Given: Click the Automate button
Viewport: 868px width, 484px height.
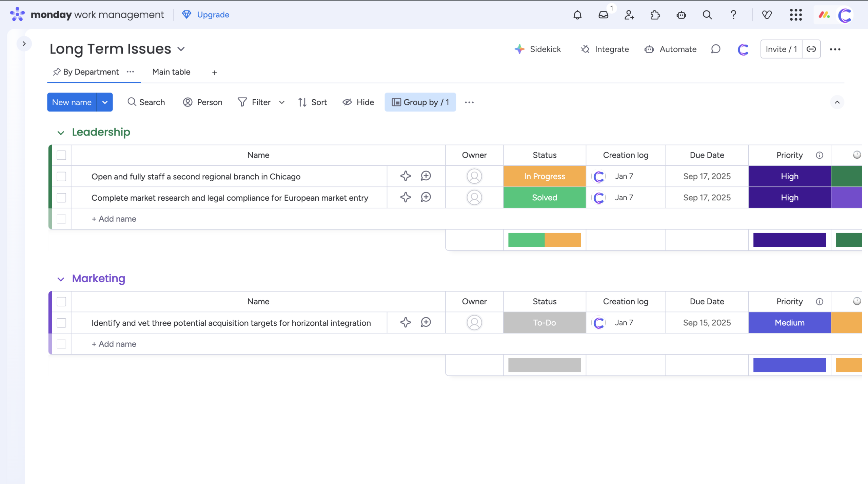Looking at the screenshot, I should click(x=671, y=49).
